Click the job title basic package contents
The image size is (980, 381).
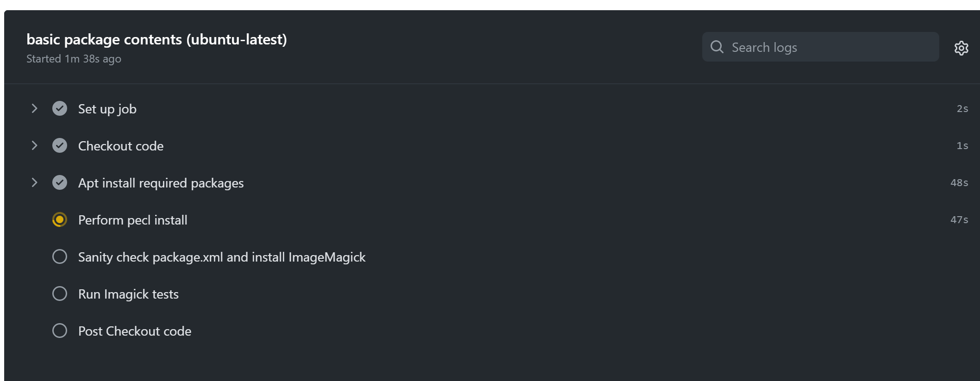[156, 39]
